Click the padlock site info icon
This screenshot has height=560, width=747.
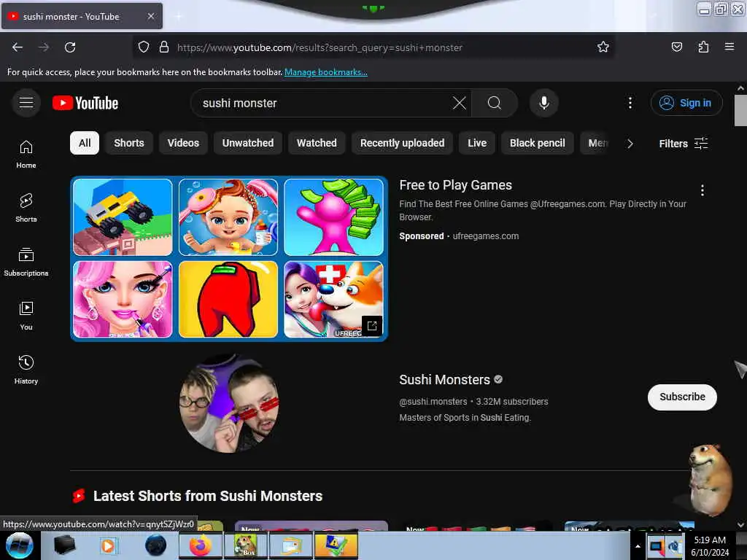point(164,47)
